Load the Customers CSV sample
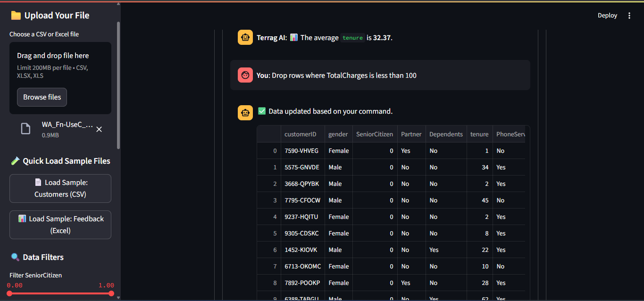This screenshot has width=644, height=301. tap(60, 188)
